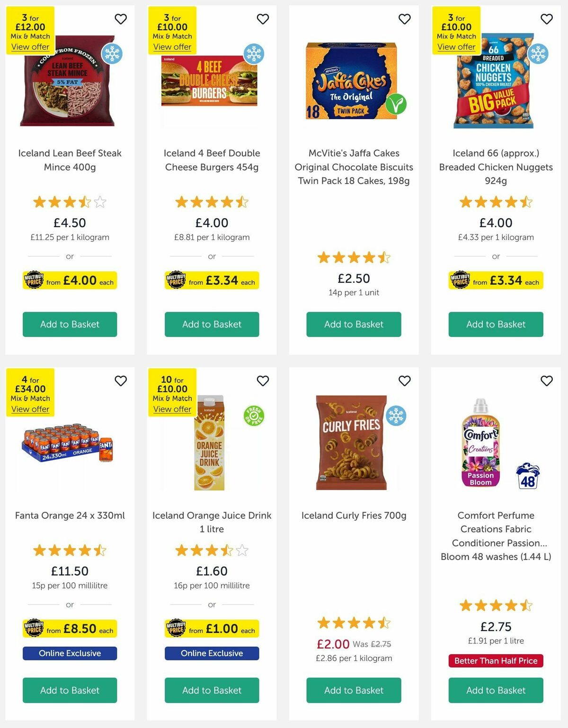Viewport: 568px width, 728px height.
Task: Click the heart icon on McVitie's Jaffa Cakes
Action: (x=405, y=19)
